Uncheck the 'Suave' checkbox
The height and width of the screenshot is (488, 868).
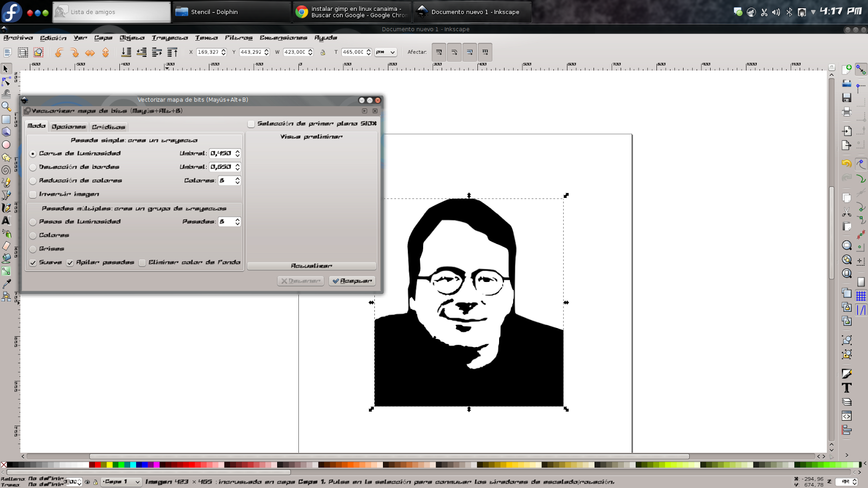pos(33,262)
